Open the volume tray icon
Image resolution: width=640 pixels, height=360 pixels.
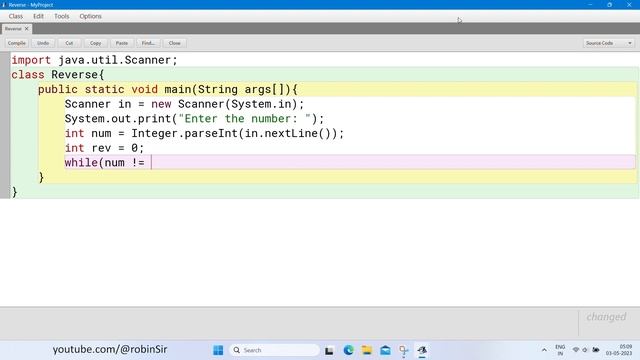(x=585, y=350)
